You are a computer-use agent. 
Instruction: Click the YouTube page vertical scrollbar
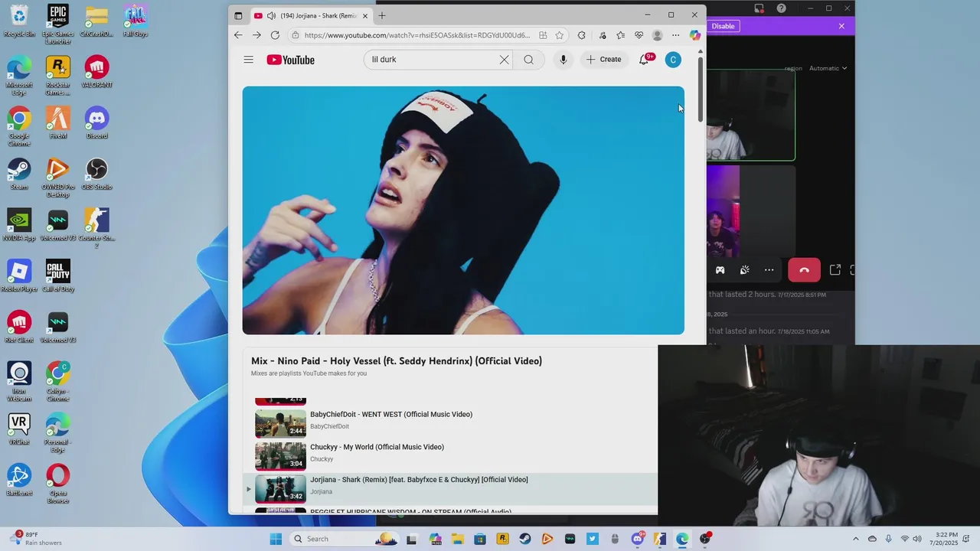701,88
